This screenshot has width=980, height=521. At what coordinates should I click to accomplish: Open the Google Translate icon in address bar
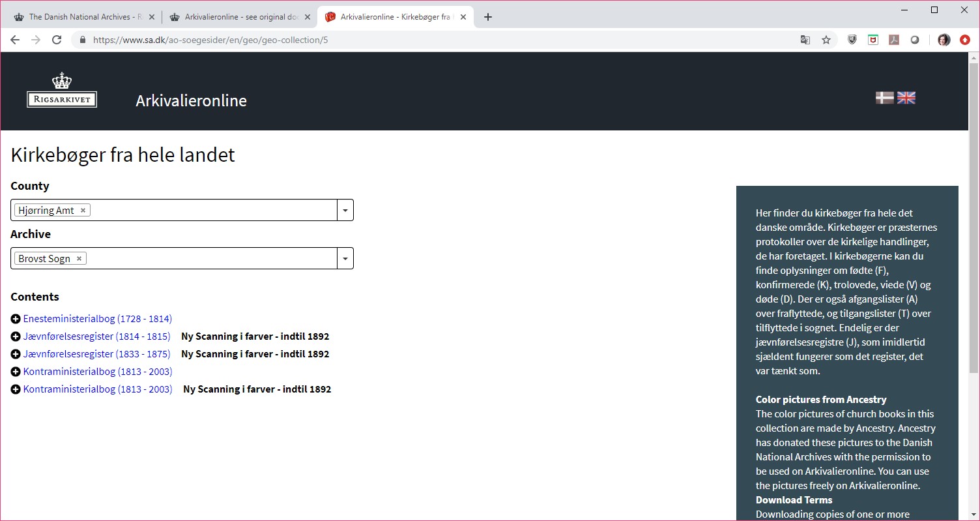(x=805, y=40)
